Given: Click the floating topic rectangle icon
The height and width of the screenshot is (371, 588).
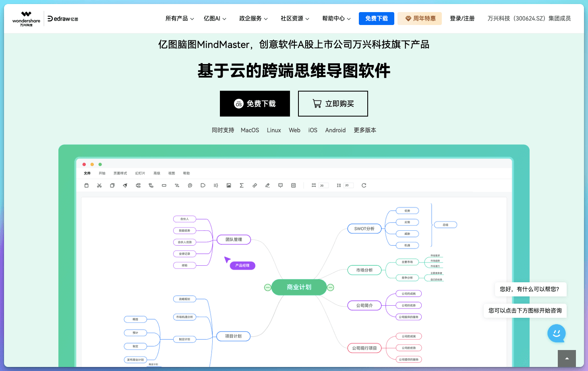Looking at the screenshot, I should [164, 185].
